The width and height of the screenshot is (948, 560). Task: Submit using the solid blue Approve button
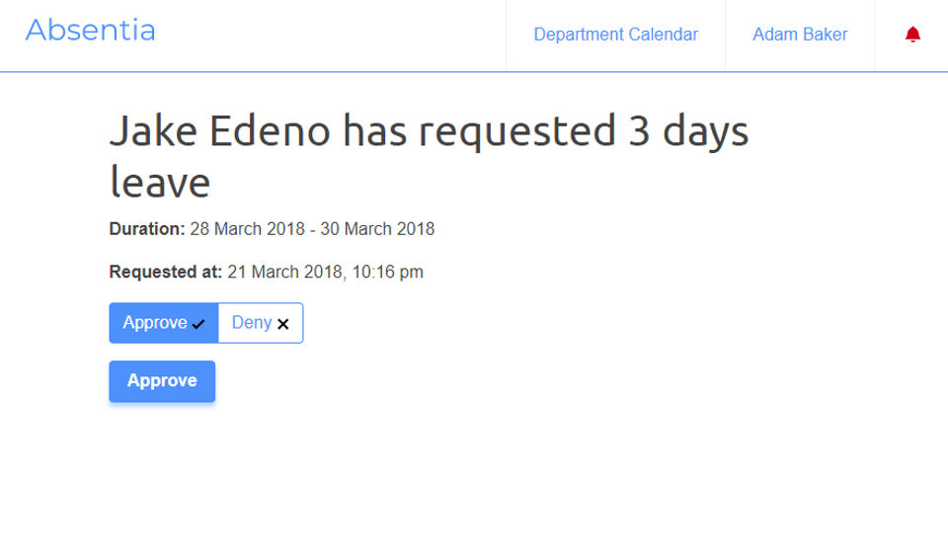[x=162, y=381]
